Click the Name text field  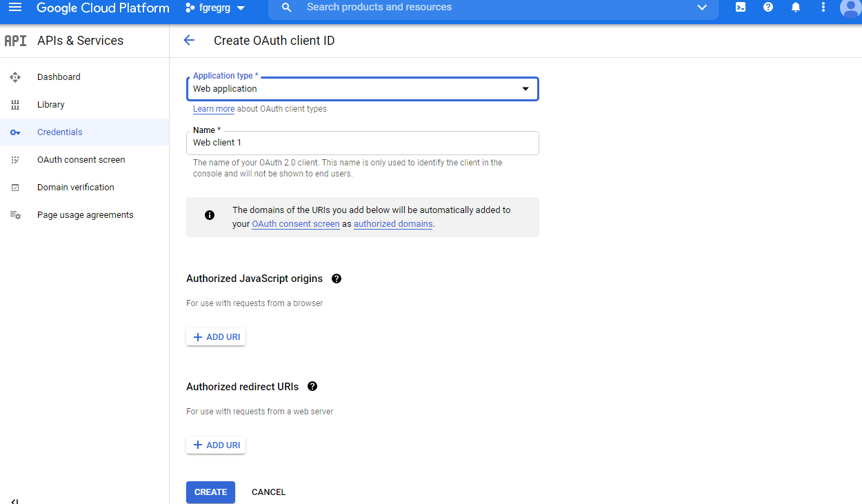click(x=362, y=143)
